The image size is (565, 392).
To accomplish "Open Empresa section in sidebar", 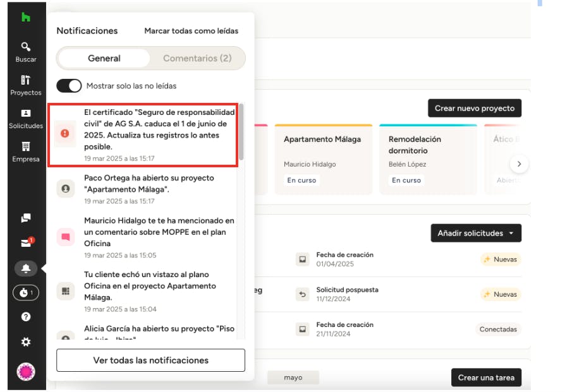I will [26, 151].
